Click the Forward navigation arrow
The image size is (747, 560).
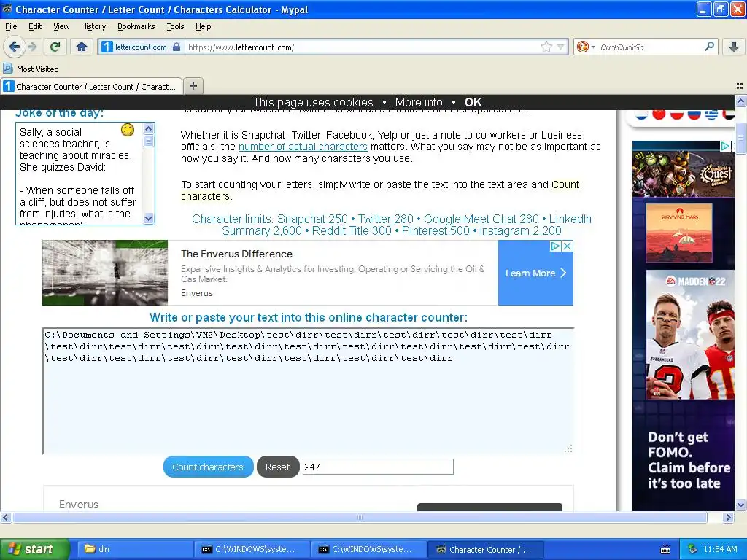(32, 47)
